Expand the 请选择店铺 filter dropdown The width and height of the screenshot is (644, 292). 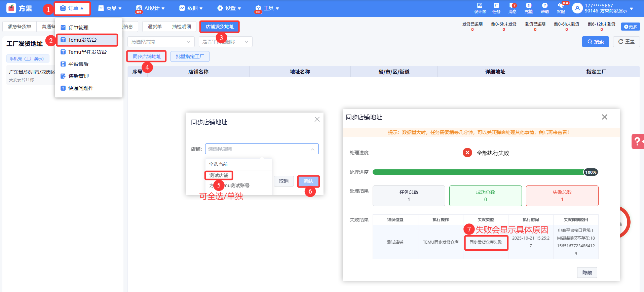click(x=161, y=42)
